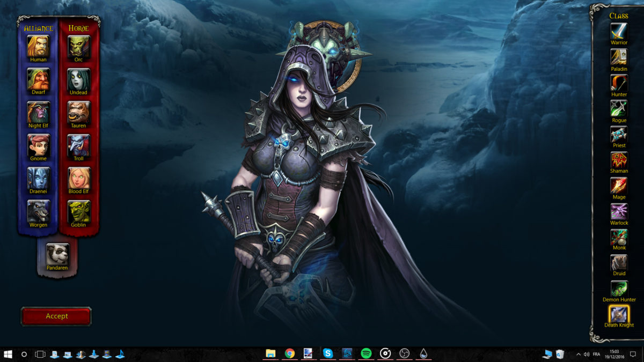Select the Warrior class icon

coord(618,31)
